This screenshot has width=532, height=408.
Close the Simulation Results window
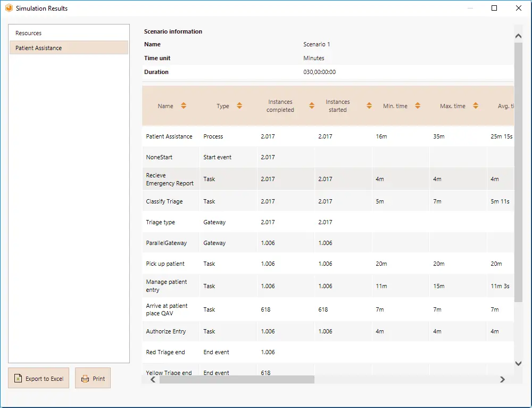tap(519, 8)
